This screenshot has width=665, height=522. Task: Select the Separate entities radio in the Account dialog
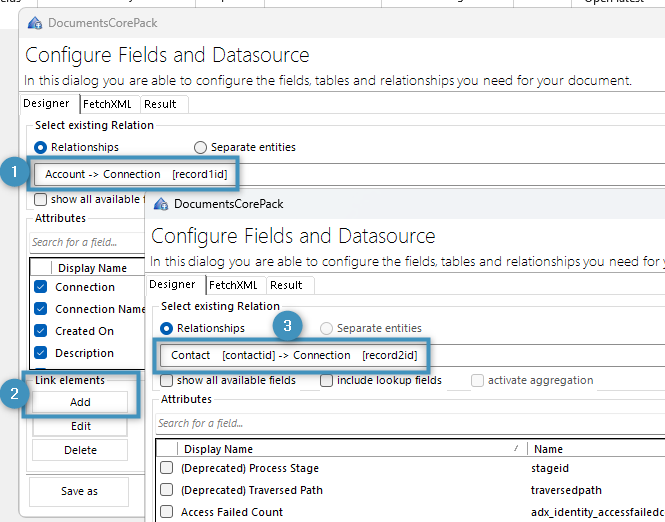200,147
